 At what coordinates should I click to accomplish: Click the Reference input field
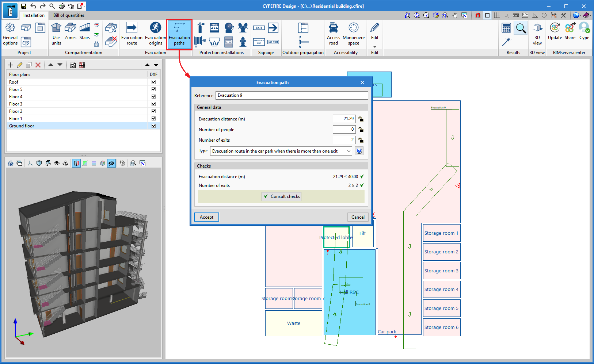[292, 95]
